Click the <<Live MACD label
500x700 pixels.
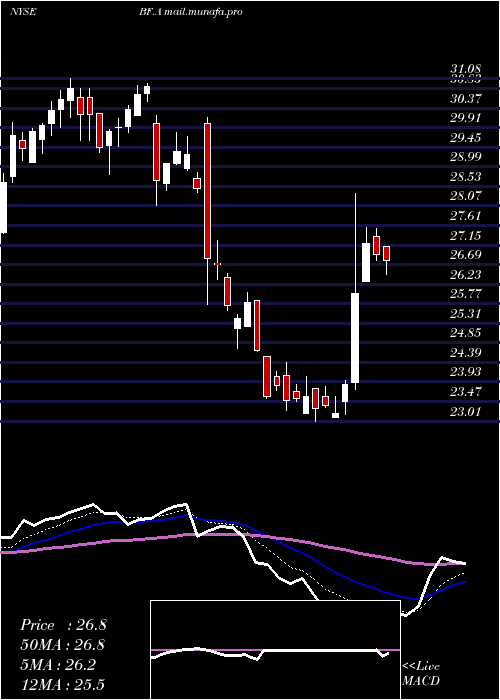point(421,673)
